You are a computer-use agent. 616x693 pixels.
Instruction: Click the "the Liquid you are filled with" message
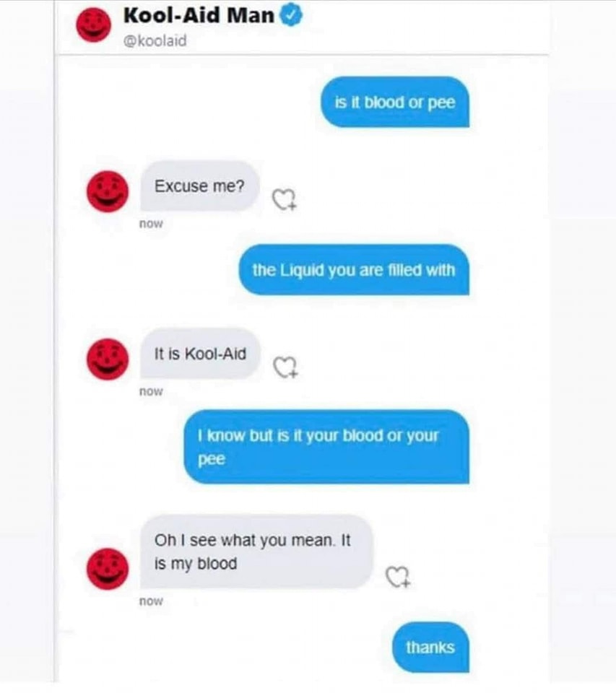354,269
